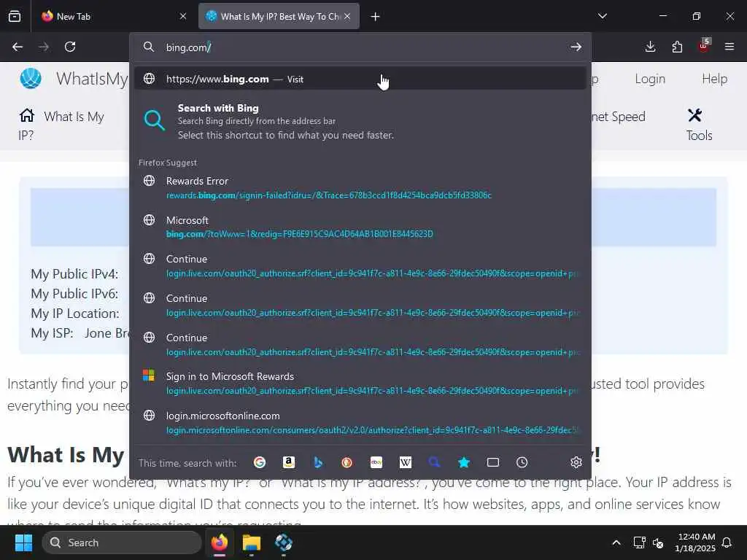Image resolution: width=747 pixels, height=560 pixels.
Task: Show hidden icons in system tray
Action: tap(616, 542)
